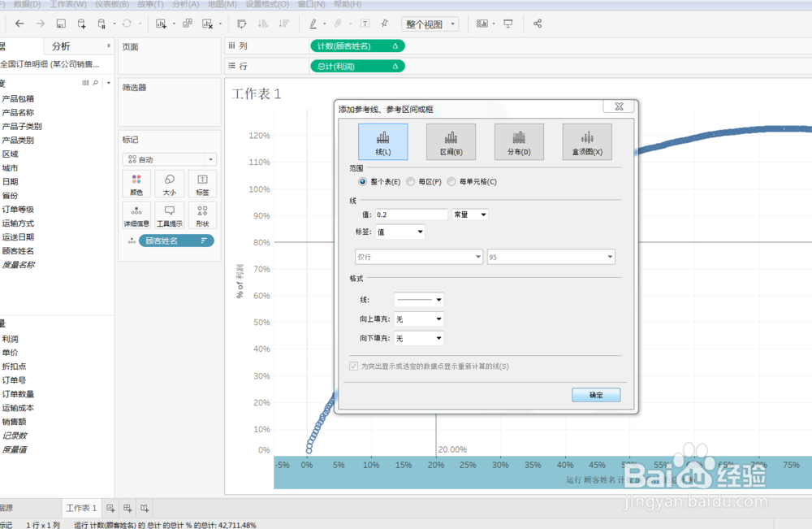Close the reference line dialog
This screenshot has width=812, height=529.
click(x=619, y=106)
